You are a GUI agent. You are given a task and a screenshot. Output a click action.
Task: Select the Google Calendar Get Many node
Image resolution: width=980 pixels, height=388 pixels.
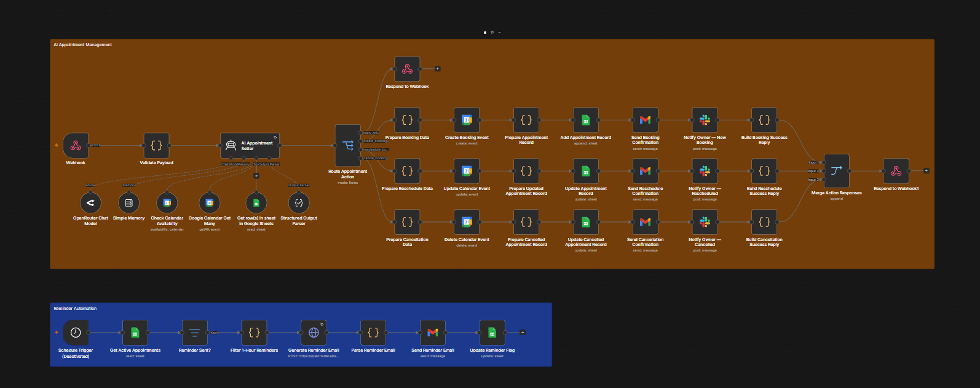210,203
